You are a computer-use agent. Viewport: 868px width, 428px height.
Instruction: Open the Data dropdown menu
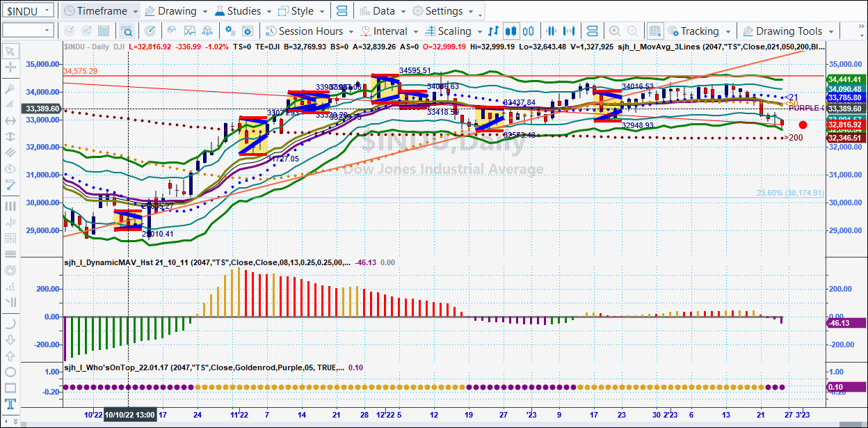[383, 11]
